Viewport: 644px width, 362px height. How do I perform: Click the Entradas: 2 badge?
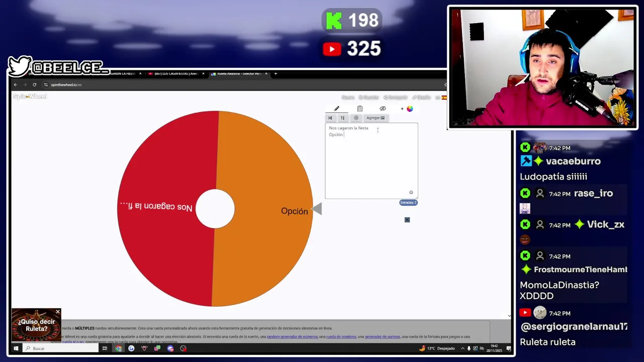(408, 203)
